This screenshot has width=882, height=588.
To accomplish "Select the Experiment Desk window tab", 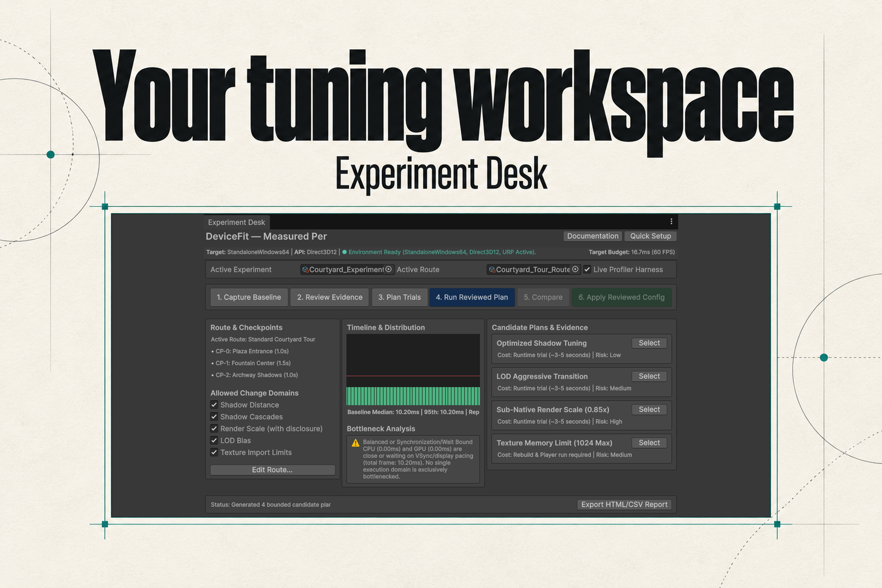I will tap(237, 222).
